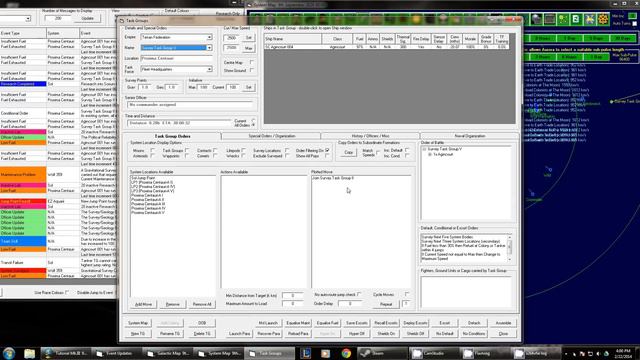Select the Join Survey Task Group plotted move
This screenshot has width=640, height=360.
[x=333, y=178]
